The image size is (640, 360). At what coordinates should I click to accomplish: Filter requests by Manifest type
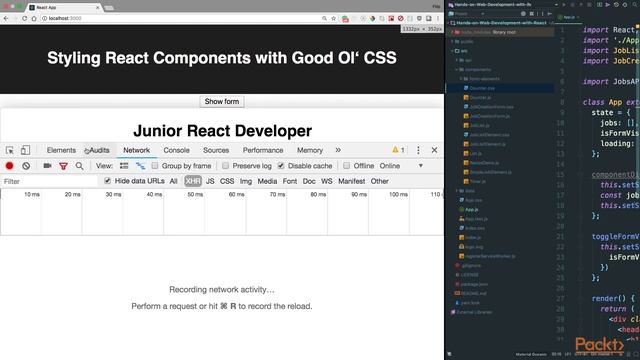(351, 181)
